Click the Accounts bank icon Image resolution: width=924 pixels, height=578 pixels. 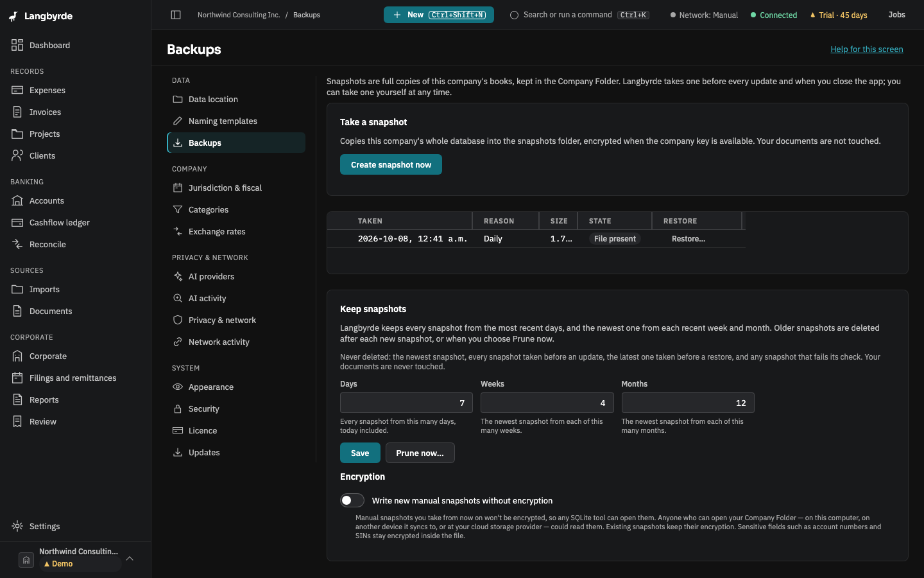pos(17,200)
